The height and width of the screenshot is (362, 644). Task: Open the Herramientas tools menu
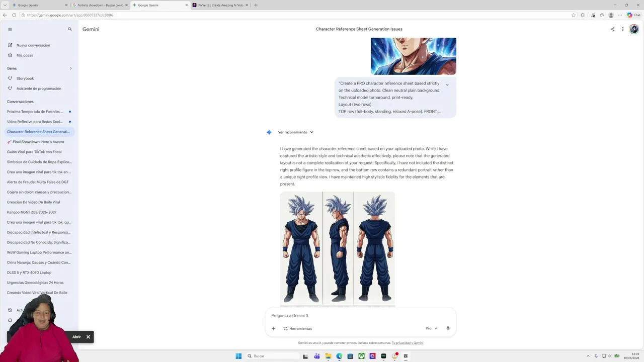pos(297,328)
